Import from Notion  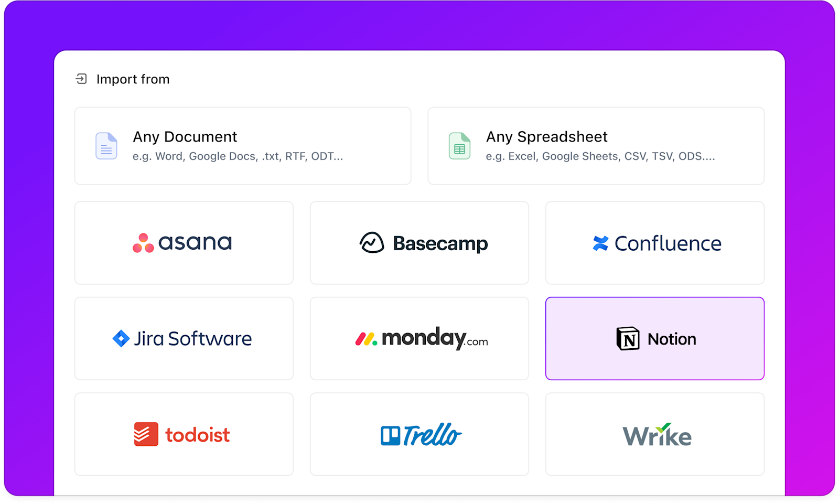(654, 338)
